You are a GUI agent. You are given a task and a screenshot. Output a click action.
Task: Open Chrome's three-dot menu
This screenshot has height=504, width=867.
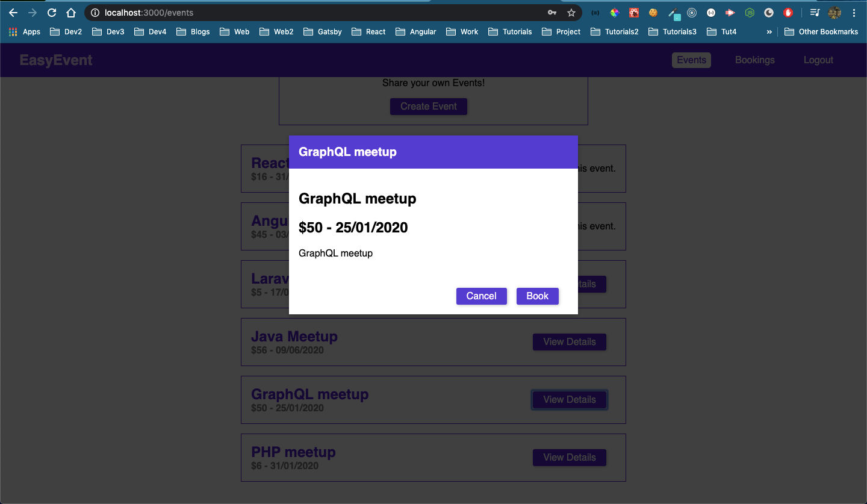pos(854,13)
